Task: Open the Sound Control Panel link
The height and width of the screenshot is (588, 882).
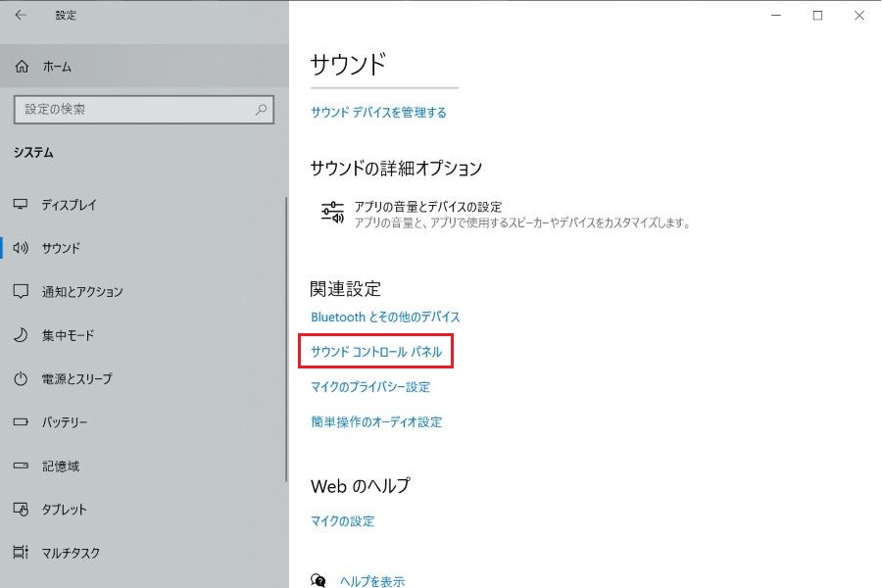Action: click(376, 352)
